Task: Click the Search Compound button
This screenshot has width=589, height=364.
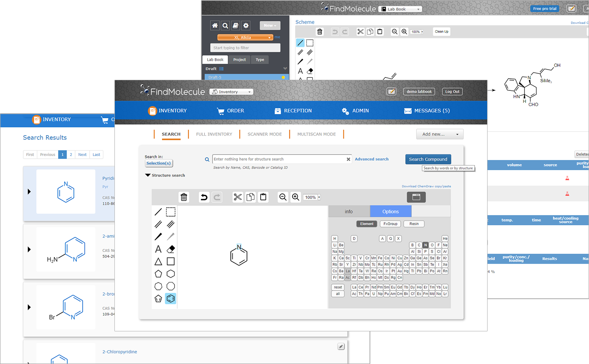Action: (428, 159)
